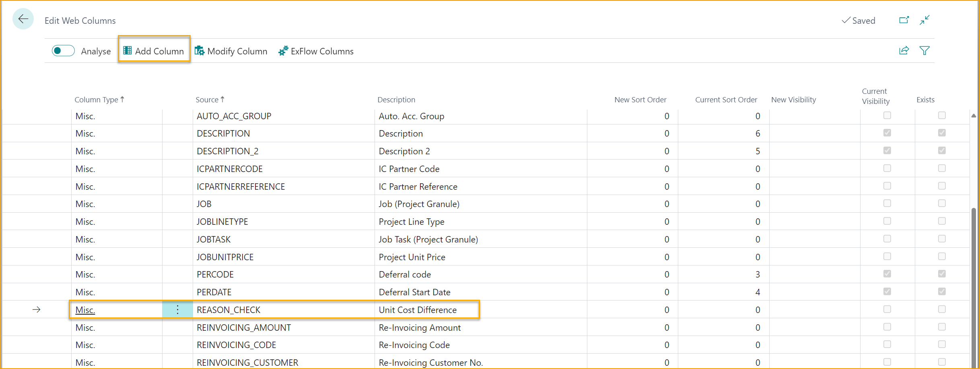
Task: Click the share icon in toolbar
Action: (904, 51)
